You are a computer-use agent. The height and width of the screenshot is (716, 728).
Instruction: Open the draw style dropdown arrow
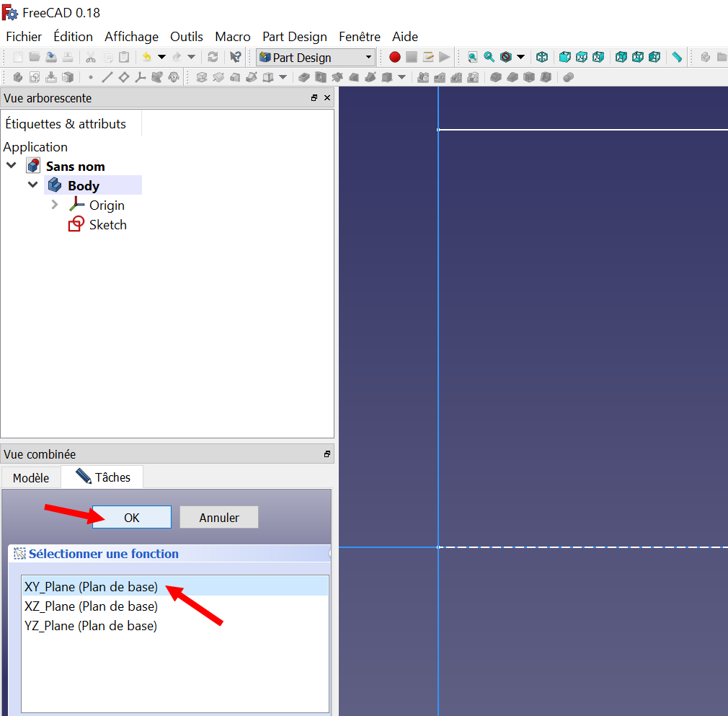tap(521, 57)
